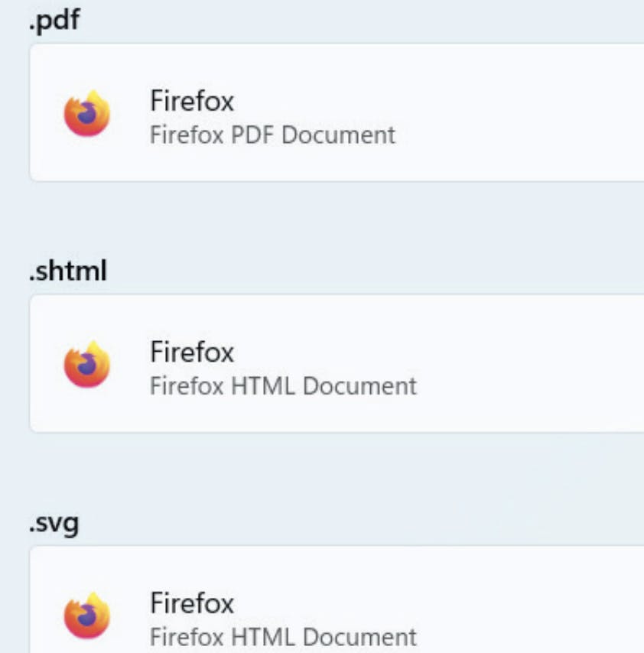Select the Firefox app name for .shtml
Screen dimensions: 644x653
192,352
